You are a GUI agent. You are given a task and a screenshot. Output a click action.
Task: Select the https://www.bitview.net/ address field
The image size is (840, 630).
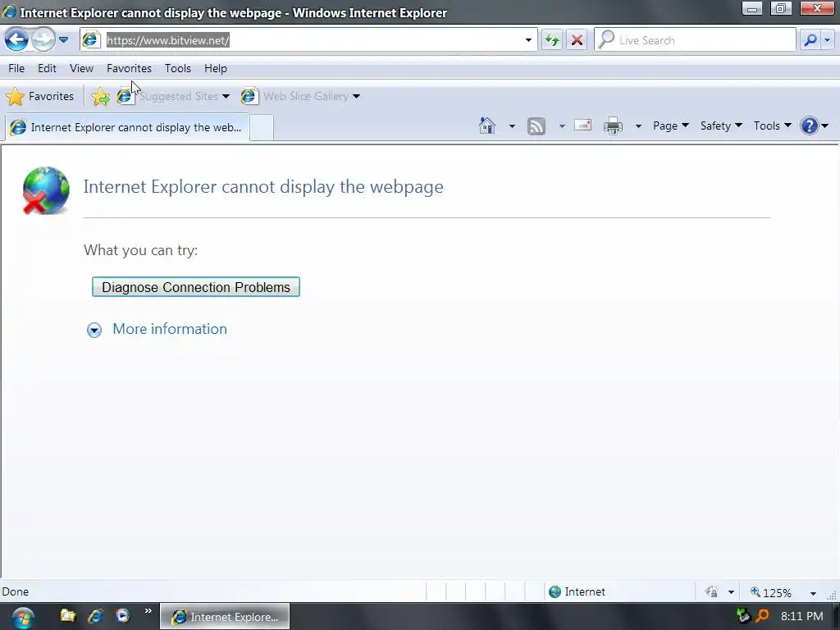(x=308, y=40)
